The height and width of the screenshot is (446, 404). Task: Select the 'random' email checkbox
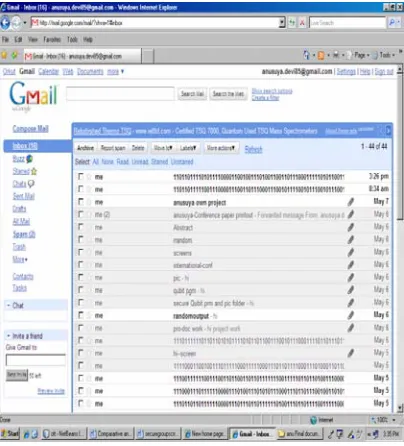[81, 239]
